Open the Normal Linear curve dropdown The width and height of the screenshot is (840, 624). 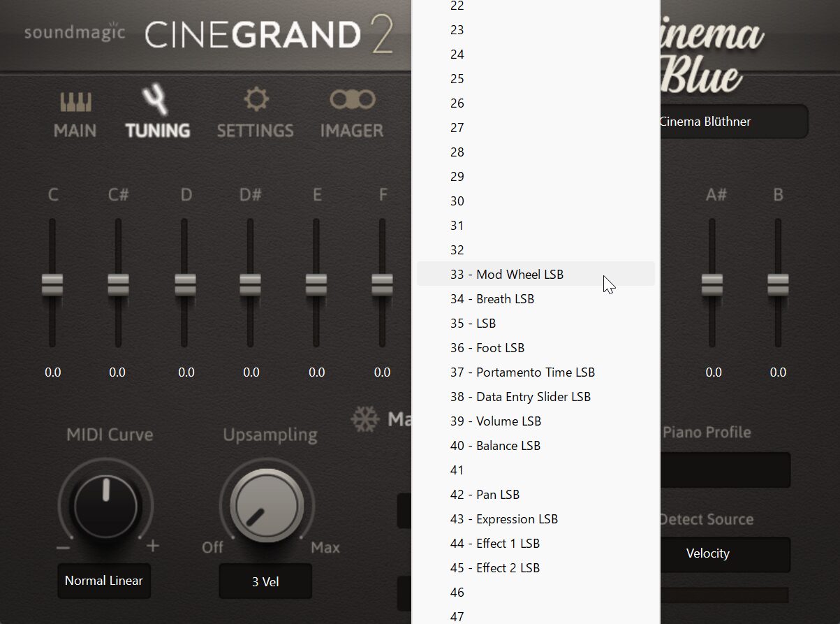[104, 581]
